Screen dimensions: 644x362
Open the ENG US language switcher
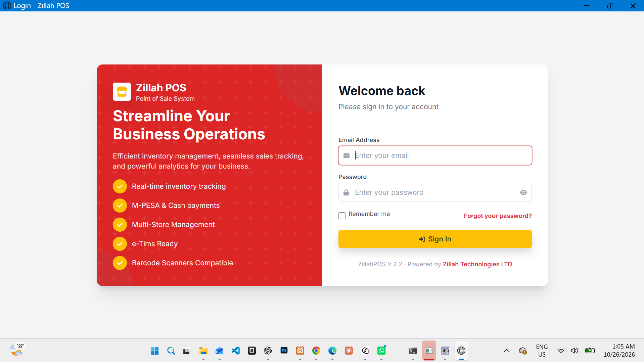coord(542,351)
